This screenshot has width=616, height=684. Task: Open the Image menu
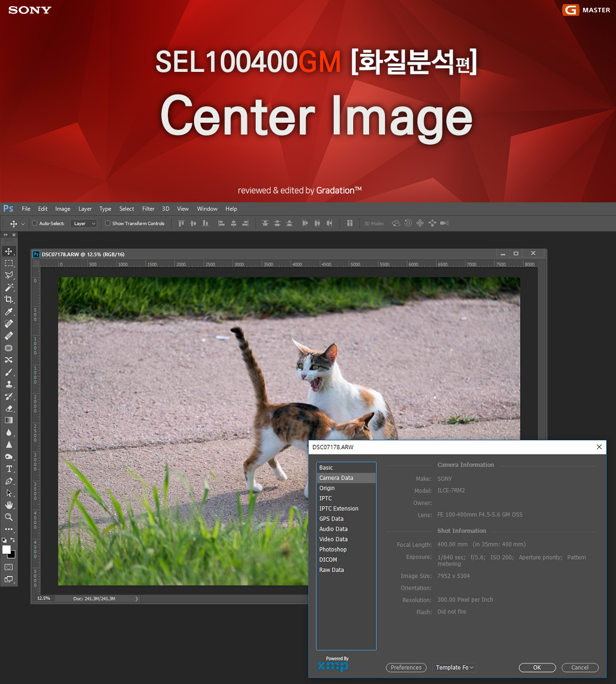63,209
